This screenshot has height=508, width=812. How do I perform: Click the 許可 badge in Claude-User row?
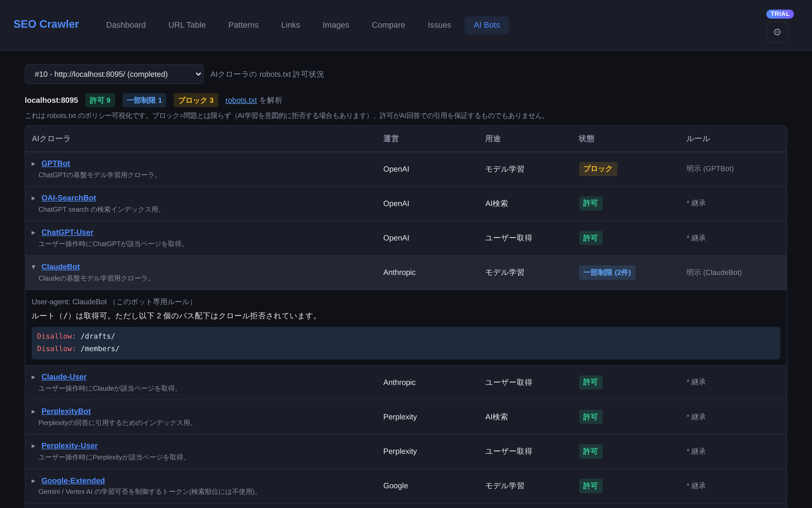coord(591,382)
